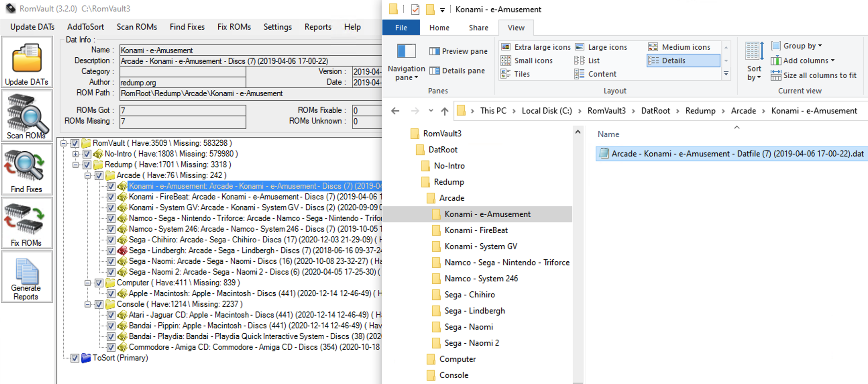Choose Tiles layout in Explorer
Screen dimensions: 868x384
(x=515, y=74)
